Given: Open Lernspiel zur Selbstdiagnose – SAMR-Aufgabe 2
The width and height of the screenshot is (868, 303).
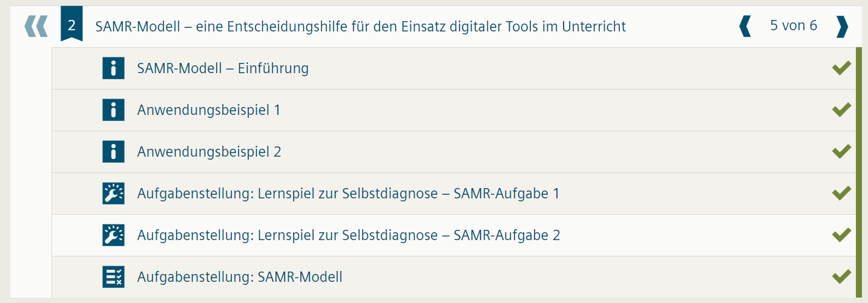Looking at the screenshot, I should tap(349, 235).
